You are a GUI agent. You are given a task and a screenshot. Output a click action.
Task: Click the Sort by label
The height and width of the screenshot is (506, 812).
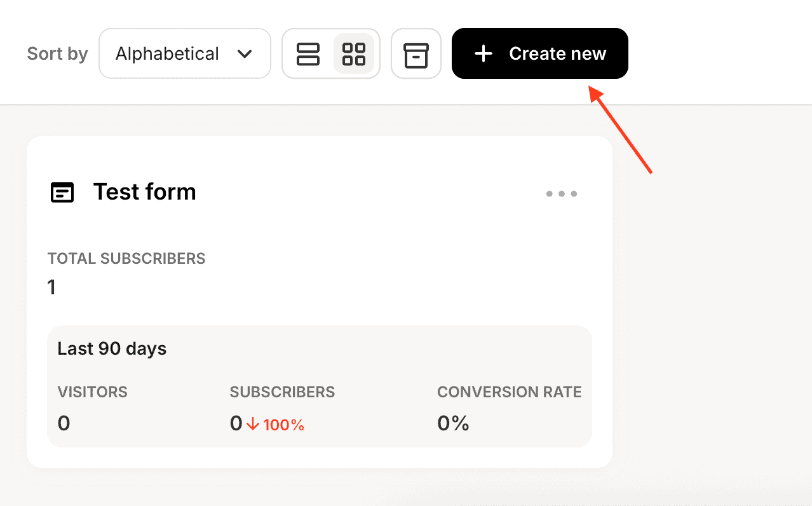pyautogui.click(x=57, y=54)
